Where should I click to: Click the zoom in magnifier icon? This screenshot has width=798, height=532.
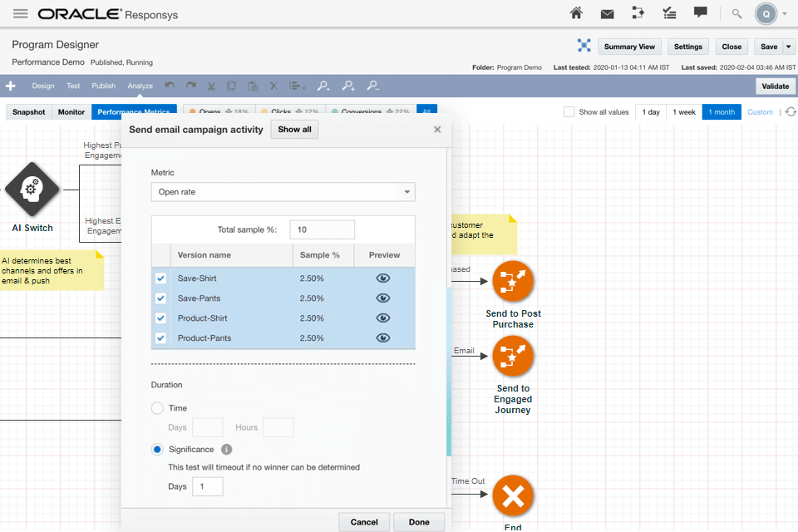348,86
